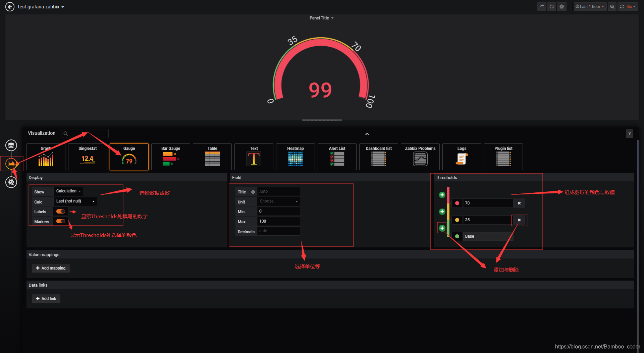The height and width of the screenshot is (353, 644).
Task: Pick the green Base threshold color
Action: point(457,236)
